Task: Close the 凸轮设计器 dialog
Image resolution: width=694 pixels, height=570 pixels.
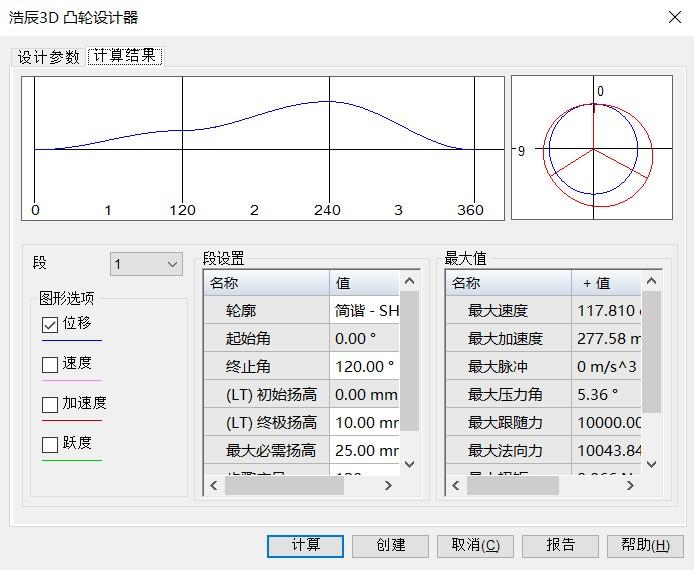Action: click(x=675, y=18)
